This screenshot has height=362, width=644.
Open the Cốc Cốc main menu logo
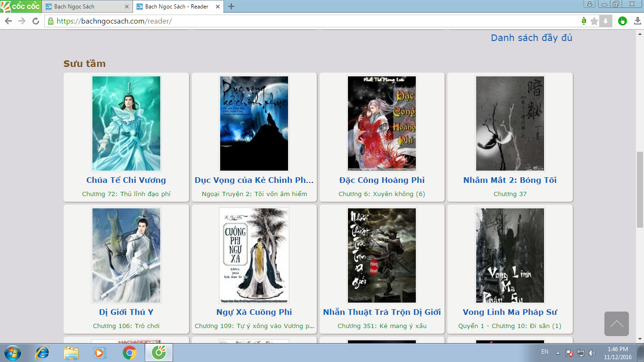point(20,6)
